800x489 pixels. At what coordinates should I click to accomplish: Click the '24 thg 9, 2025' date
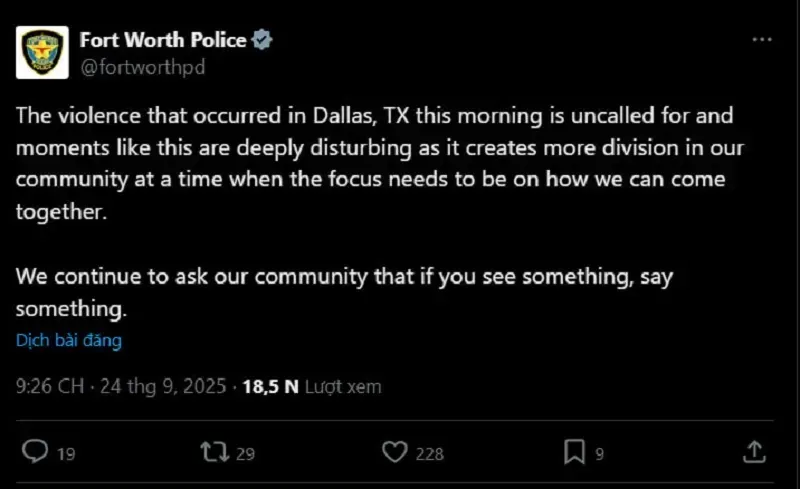click(163, 386)
